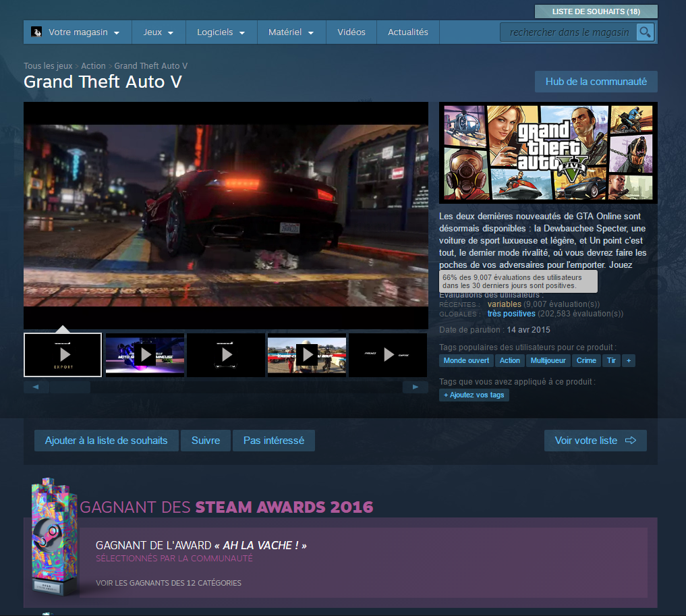This screenshot has width=686, height=616.
Task: Click Ajouter à la liste de souhaits
Action: pos(107,441)
